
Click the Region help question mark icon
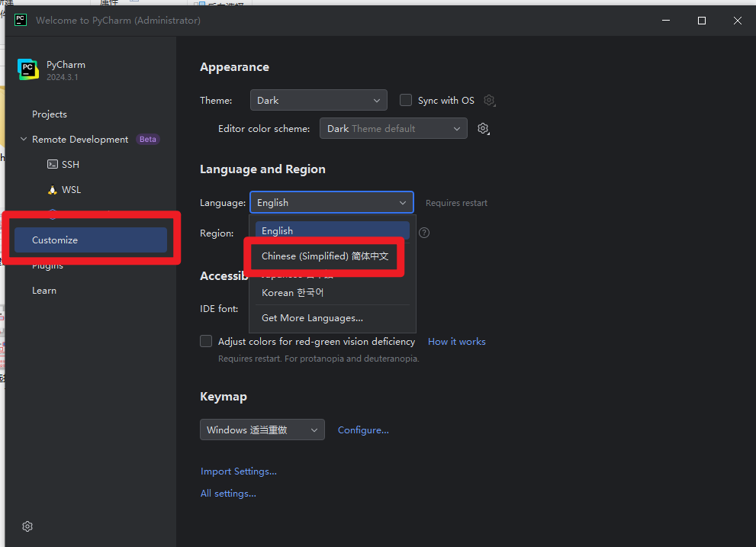424,233
